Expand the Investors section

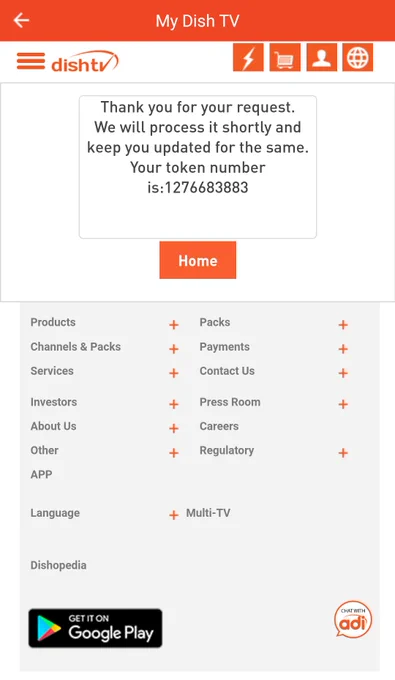[173, 404]
